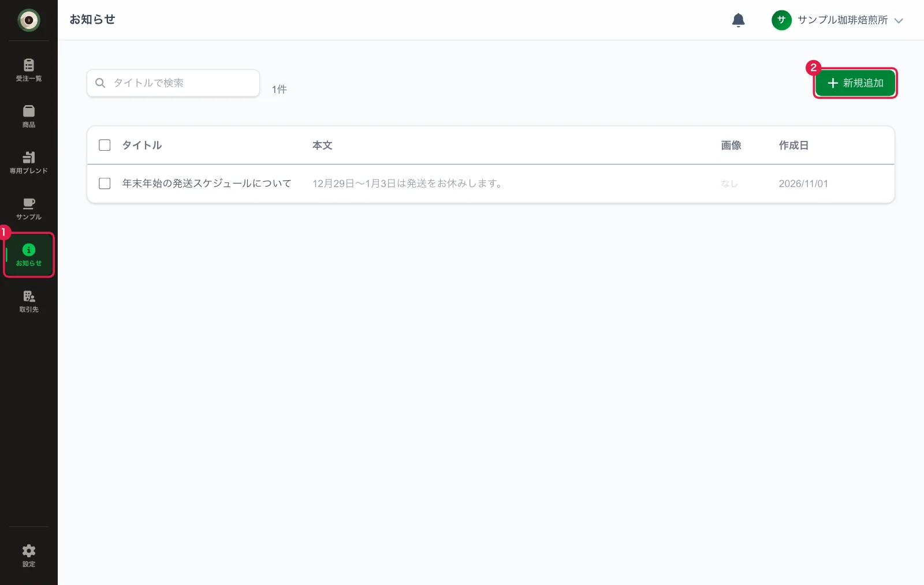924x585 pixels.
Task: Click the サンプル珈琲焙煎所 account name
Action: [x=843, y=20]
